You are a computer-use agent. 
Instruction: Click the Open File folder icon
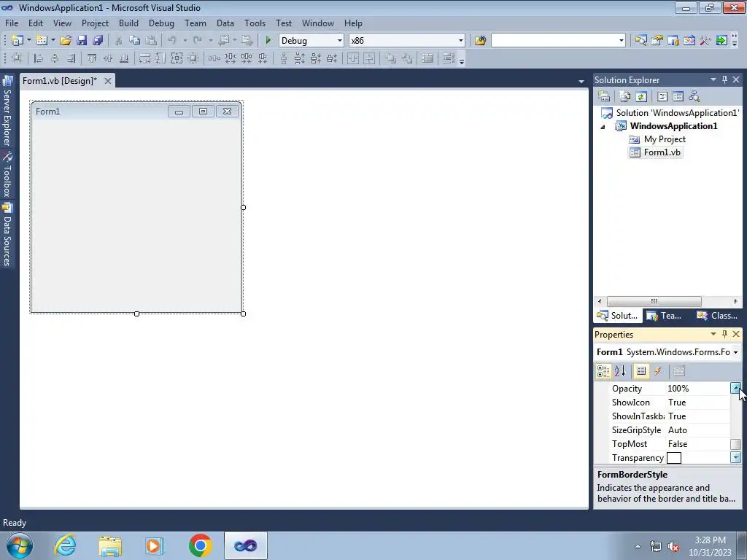tap(66, 41)
